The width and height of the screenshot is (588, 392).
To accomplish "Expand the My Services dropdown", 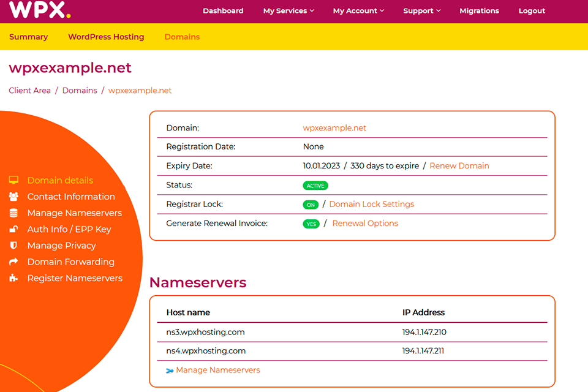I will [x=288, y=11].
